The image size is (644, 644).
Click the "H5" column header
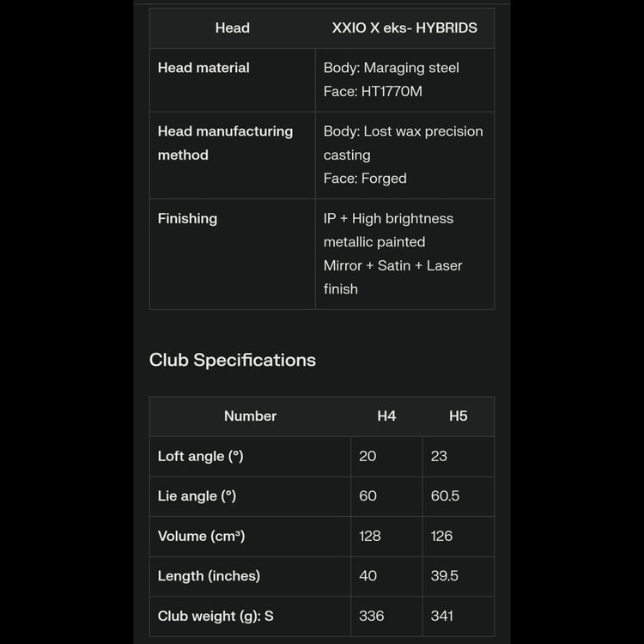(459, 416)
